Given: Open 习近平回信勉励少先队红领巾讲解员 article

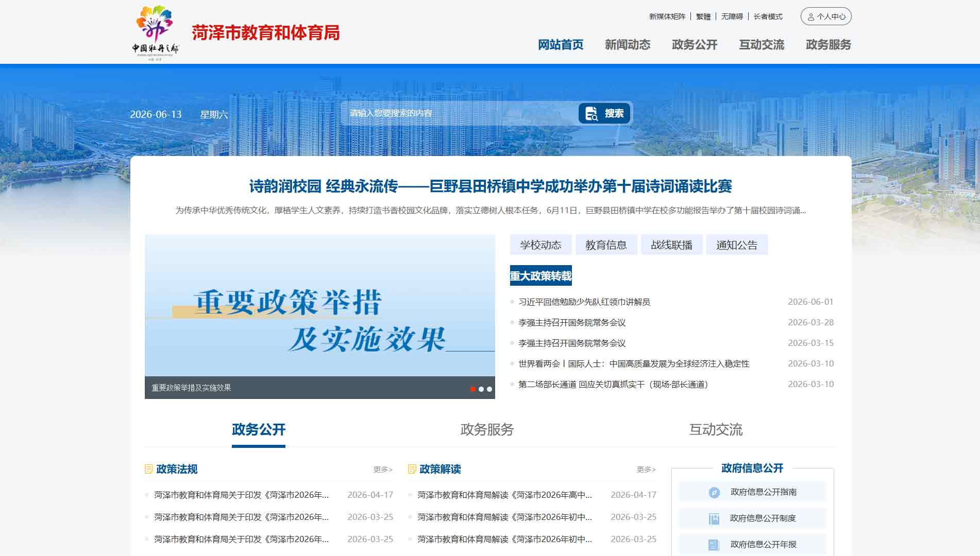Looking at the screenshot, I should click(584, 302).
